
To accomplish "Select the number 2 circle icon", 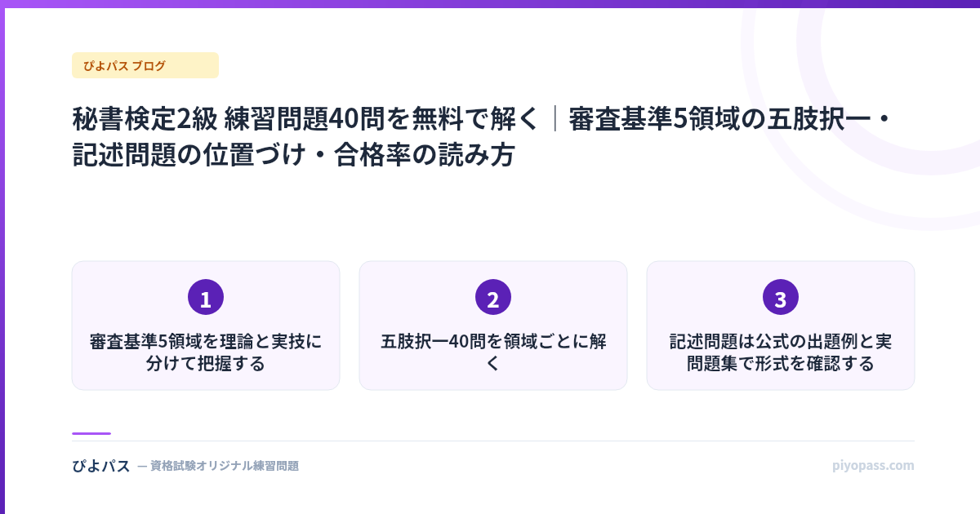I will click(x=493, y=297).
